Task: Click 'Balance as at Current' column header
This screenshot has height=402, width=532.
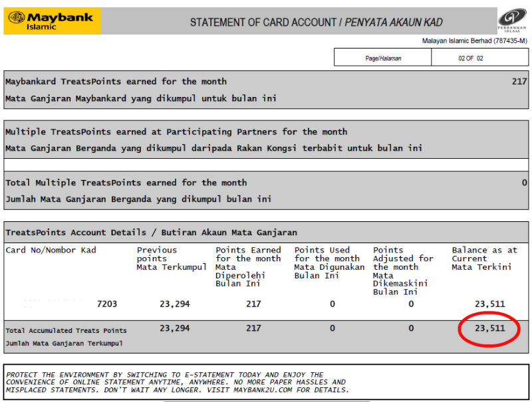Action: click(x=485, y=258)
